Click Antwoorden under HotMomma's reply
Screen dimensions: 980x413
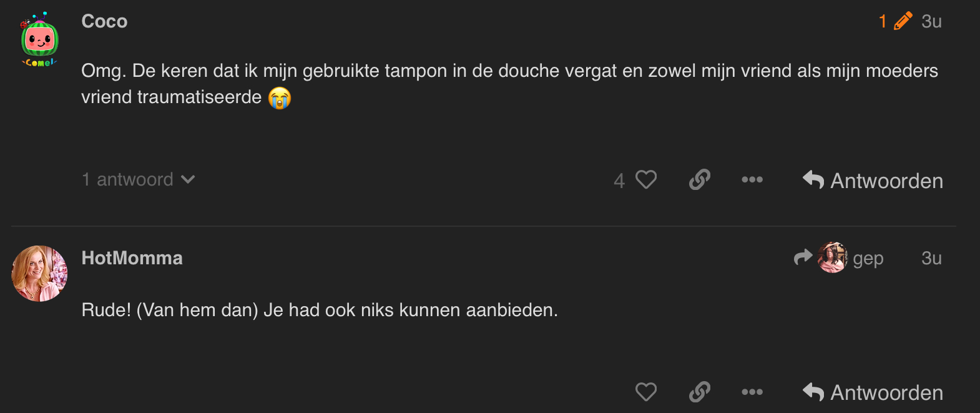point(873,392)
